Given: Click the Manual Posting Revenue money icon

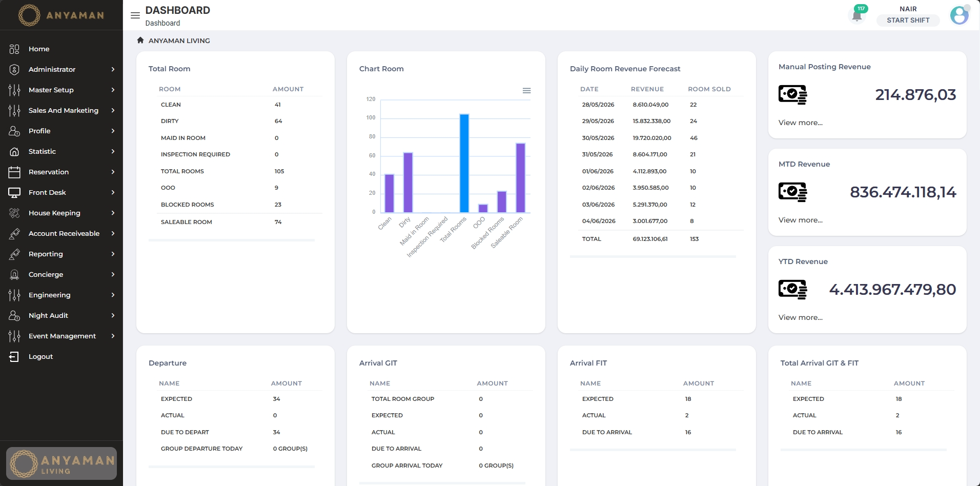Looking at the screenshot, I should [x=792, y=94].
